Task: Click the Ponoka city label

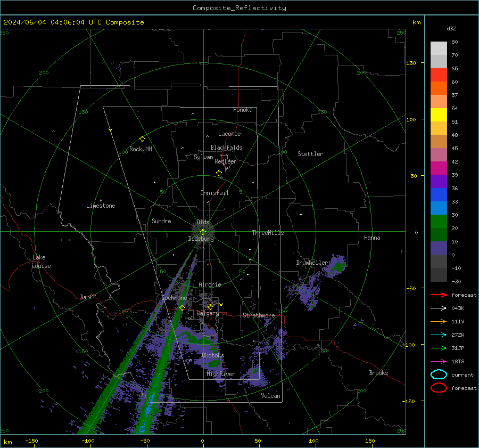Action: pyautogui.click(x=243, y=110)
